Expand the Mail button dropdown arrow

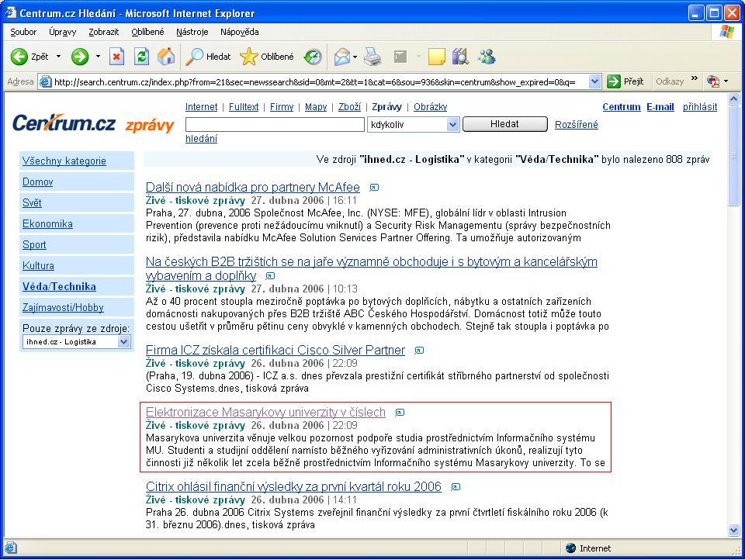[x=355, y=57]
